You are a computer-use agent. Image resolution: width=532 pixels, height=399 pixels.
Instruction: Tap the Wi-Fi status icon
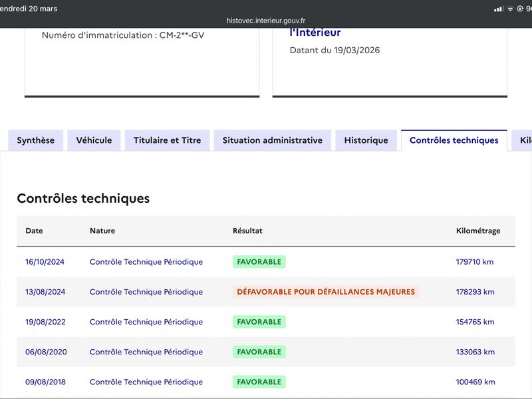(510, 9)
